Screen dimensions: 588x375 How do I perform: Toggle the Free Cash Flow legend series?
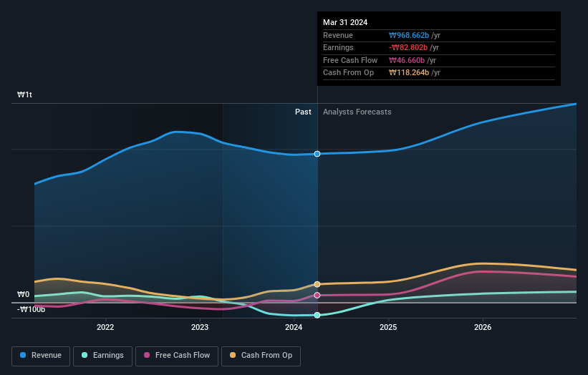[x=177, y=356]
